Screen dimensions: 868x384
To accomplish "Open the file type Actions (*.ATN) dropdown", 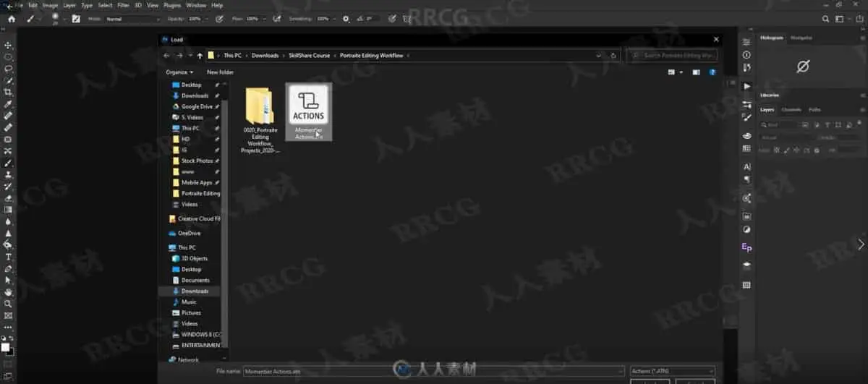I will click(673, 371).
